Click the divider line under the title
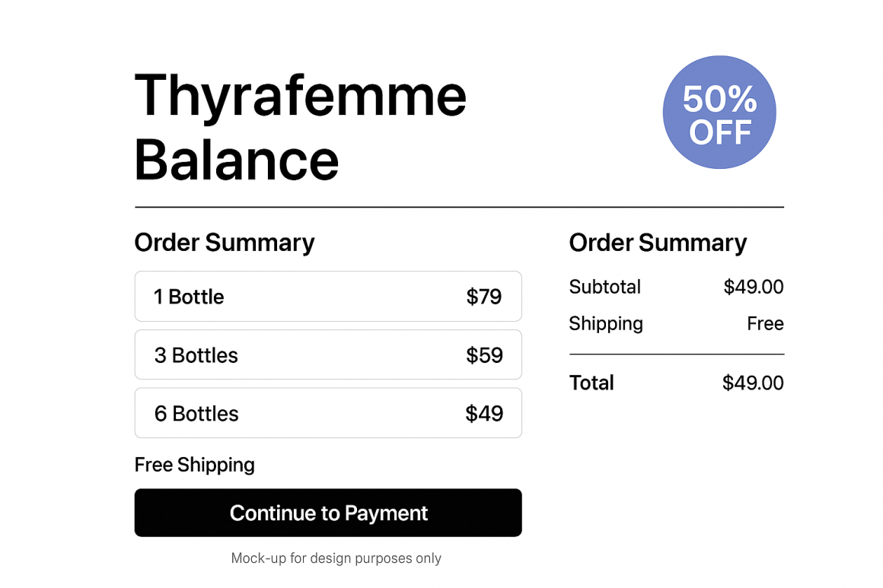This screenshot has width=883, height=588. point(458,206)
